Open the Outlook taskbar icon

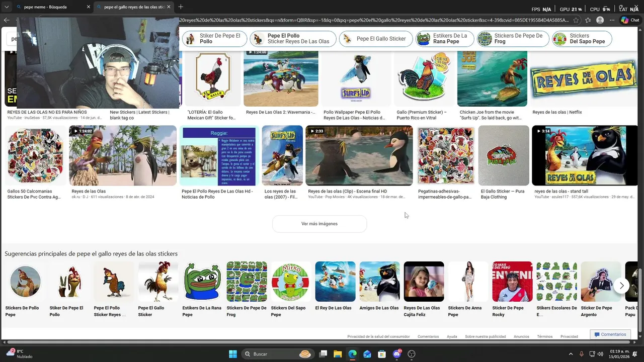coord(367,354)
